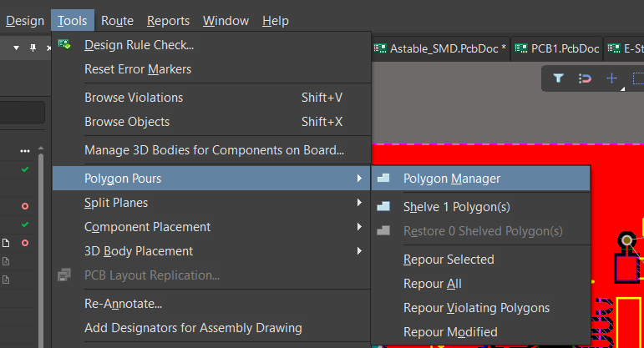This screenshot has height=348, width=644.
Task: Click the Restore Shelved Polygon icon
Action: (x=383, y=230)
